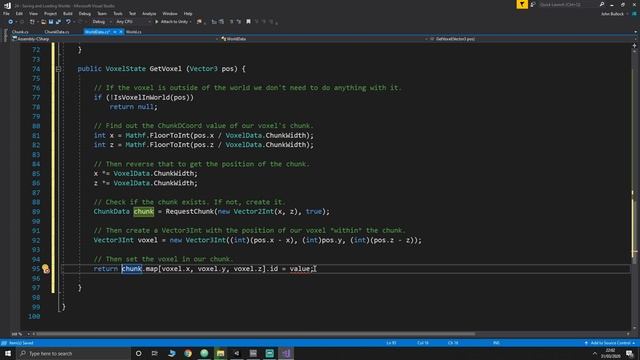Click the Save All toolbar icon
640x360 pixels.
pos(58,22)
